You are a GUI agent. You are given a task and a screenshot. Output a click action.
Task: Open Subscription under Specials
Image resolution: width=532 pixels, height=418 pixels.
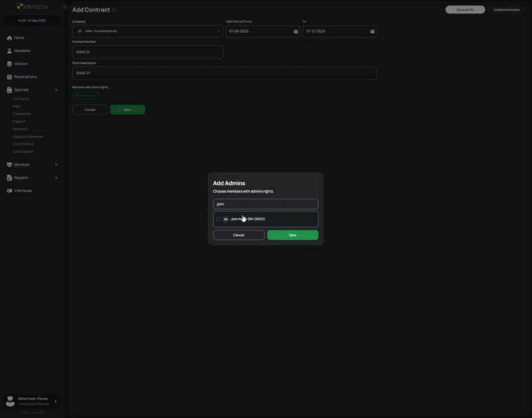tap(23, 152)
